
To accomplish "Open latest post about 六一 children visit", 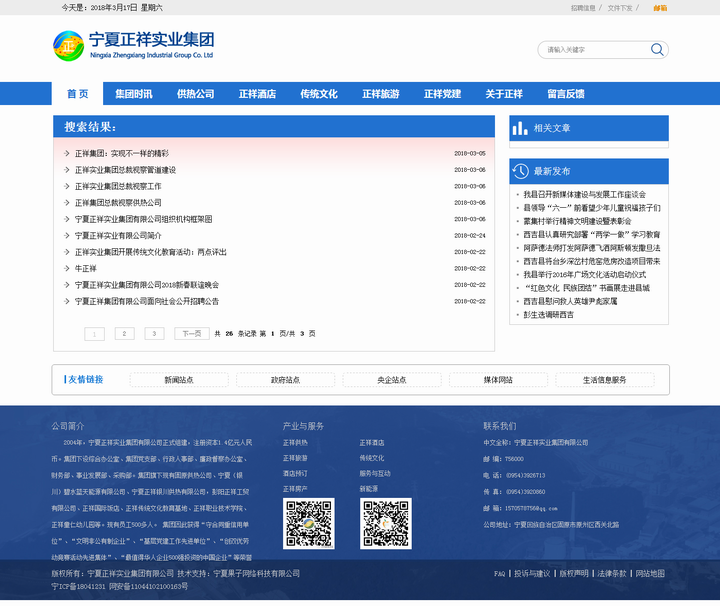I will pos(592,208).
